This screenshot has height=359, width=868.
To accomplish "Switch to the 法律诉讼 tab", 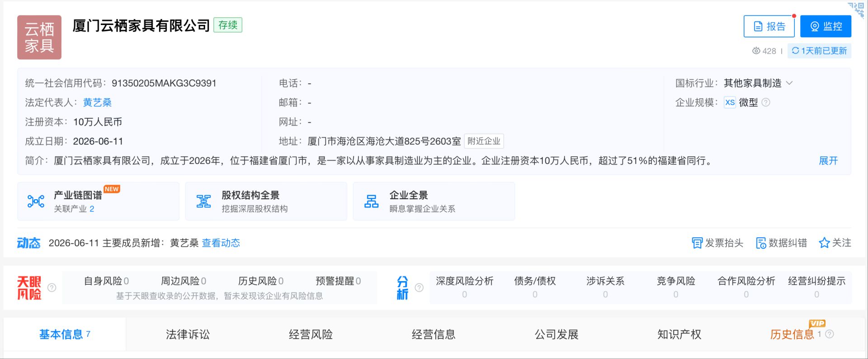I will (188, 335).
